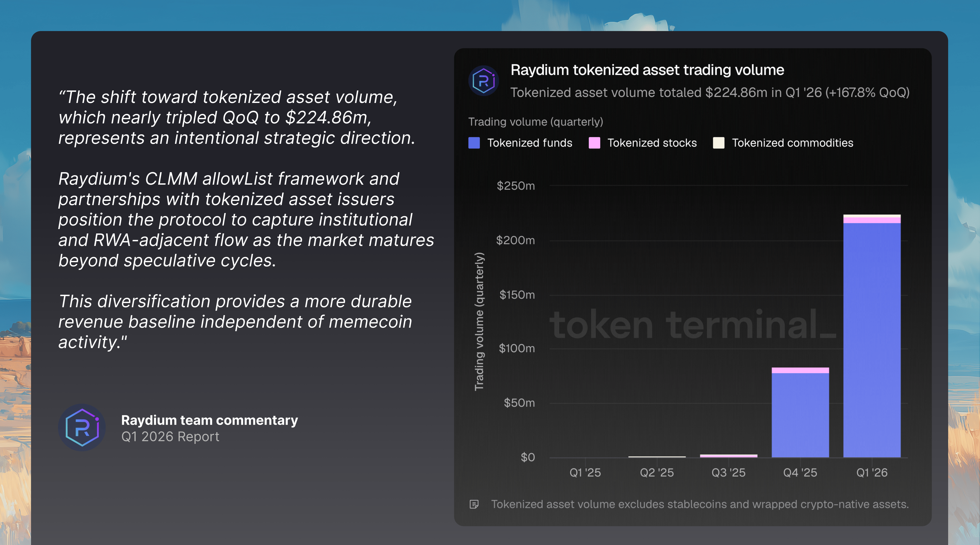Click the note icon beside chart footnote

474,504
